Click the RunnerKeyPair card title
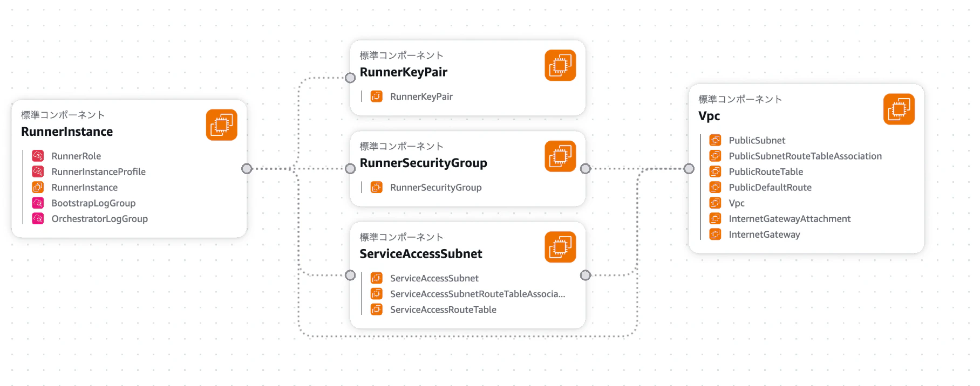The height and width of the screenshot is (386, 980). coord(404,72)
